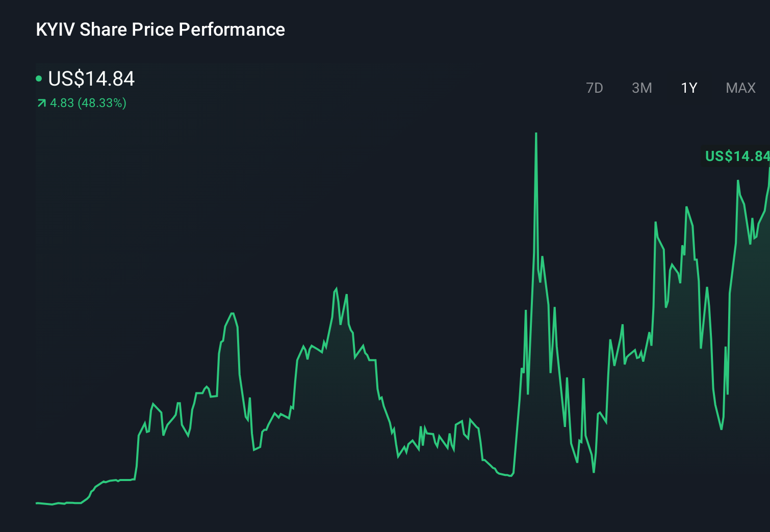Select the 4.83 gain value text
Screen dimensions: 770x532
[61, 103]
